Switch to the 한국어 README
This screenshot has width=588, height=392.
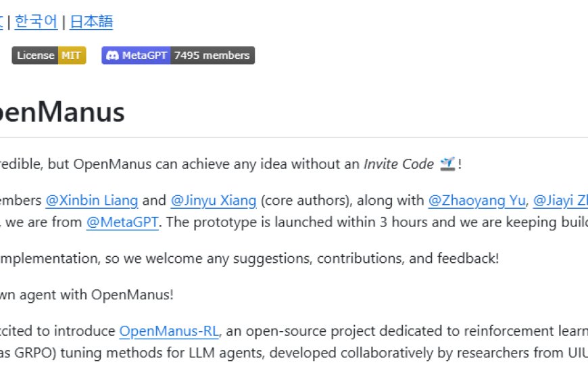coord(36,22)
